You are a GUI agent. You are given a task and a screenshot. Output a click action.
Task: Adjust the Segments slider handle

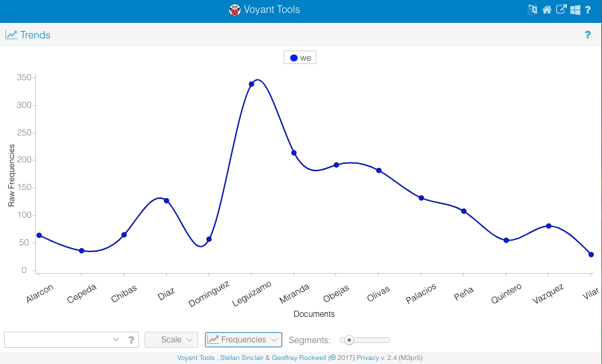349,340
